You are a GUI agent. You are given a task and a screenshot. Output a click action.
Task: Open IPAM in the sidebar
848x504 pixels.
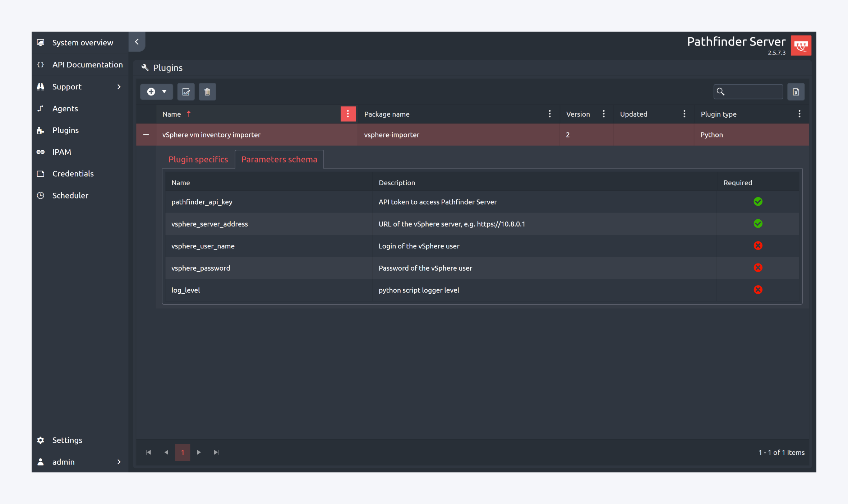(x=62, y=152)
